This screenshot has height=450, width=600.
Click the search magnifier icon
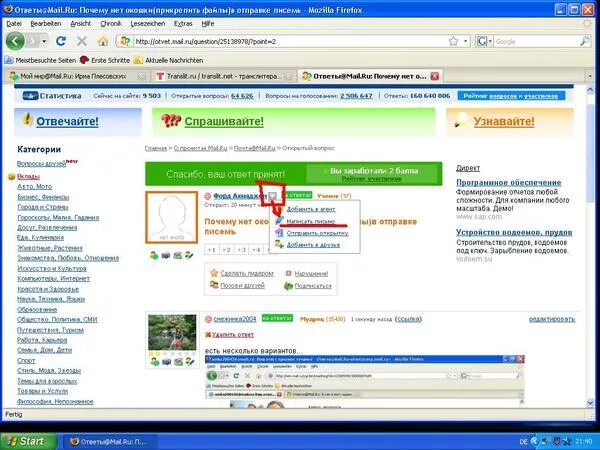point(585,41)
